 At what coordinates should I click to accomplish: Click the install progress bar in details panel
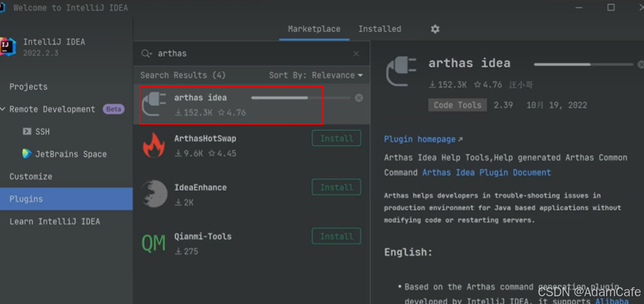pyautogui.click(x=584, y=64)
